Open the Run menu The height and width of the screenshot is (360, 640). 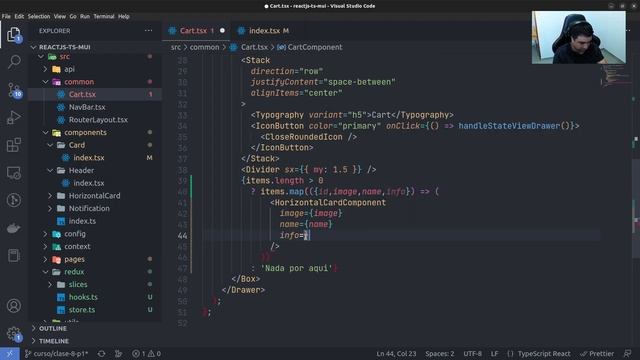pos(85,16)
